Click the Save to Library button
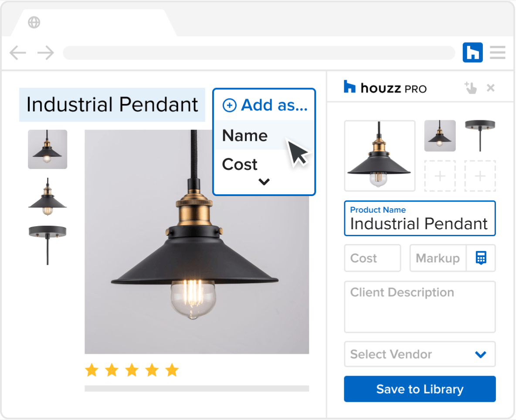516x420 pixels. tap(420, 389)
